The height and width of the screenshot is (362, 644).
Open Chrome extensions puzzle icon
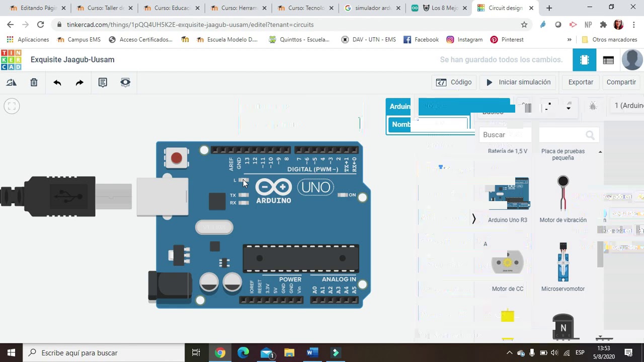point(603,25)
